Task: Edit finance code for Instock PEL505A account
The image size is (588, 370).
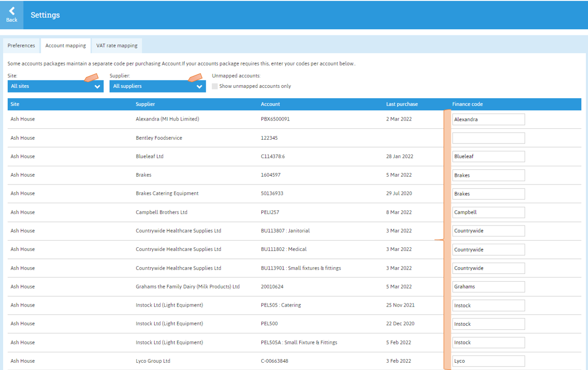Action: 488,342
